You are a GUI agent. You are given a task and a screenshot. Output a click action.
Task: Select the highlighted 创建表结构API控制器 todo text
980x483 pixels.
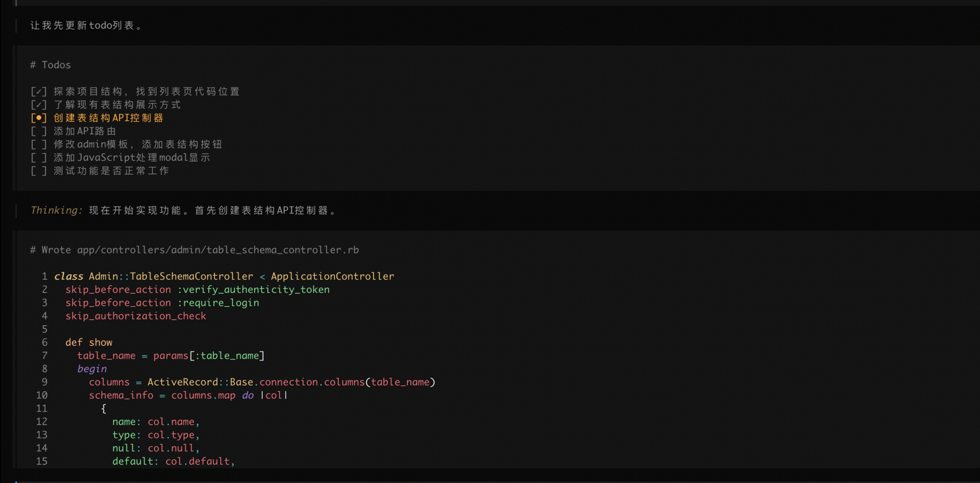point(108,118)
